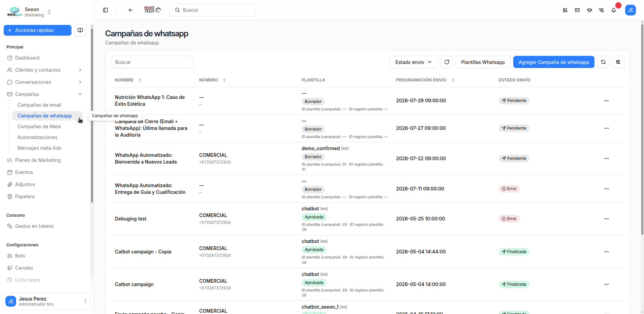This screenshot has width=644, height=314.
Task: Sort the table by the NOMBRE column
Action: 128,80
